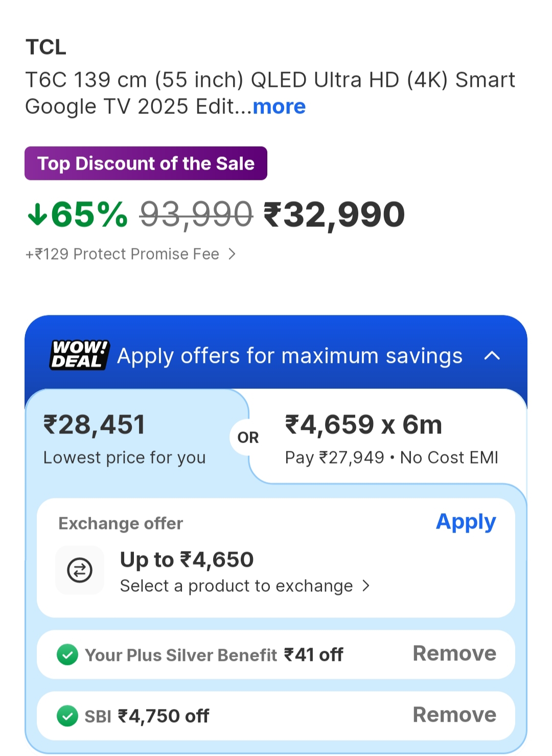Click green checkmark beside Plus Silver Benefit
The width and height of the screenshot is (552, 756).
click(67, 654)
